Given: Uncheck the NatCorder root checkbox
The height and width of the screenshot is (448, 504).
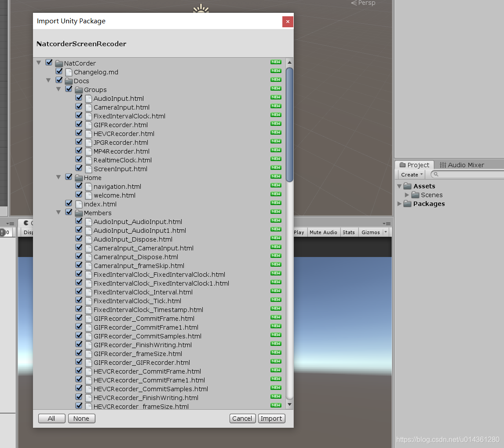Looking at the screenshot, I should 49,62.
